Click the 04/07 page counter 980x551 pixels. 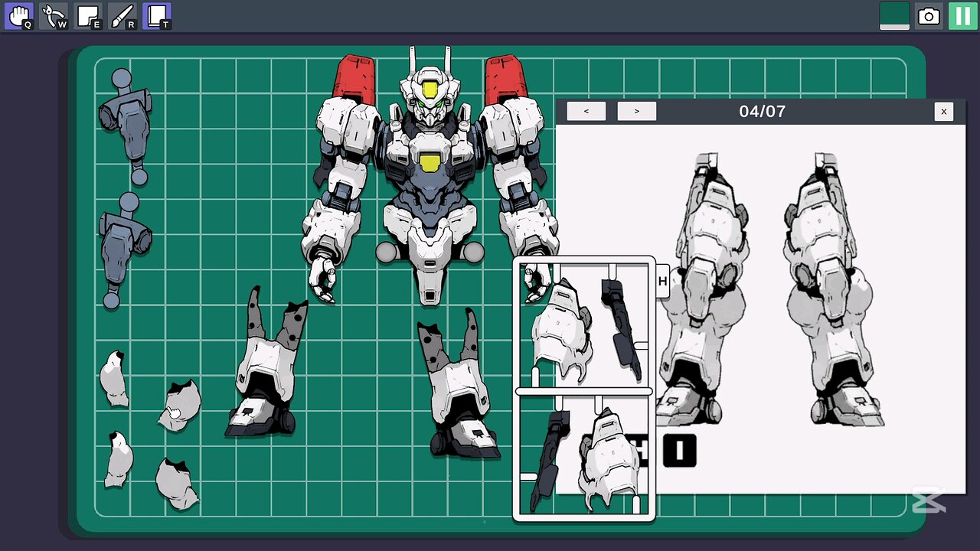[762, 111]
